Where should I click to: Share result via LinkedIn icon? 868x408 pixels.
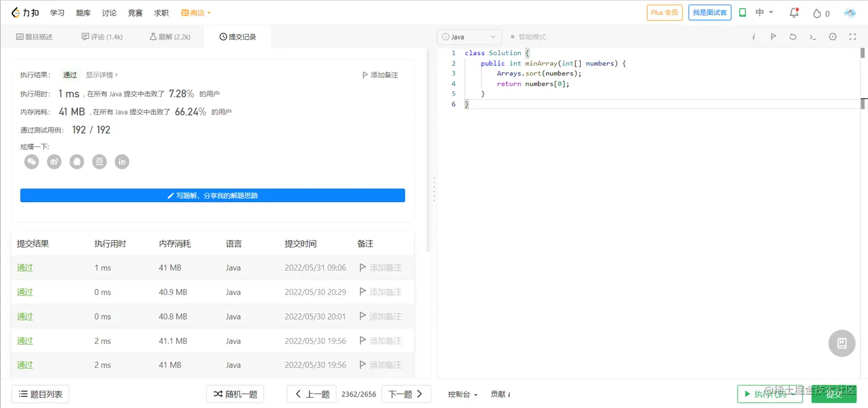[x=122, y=162]
